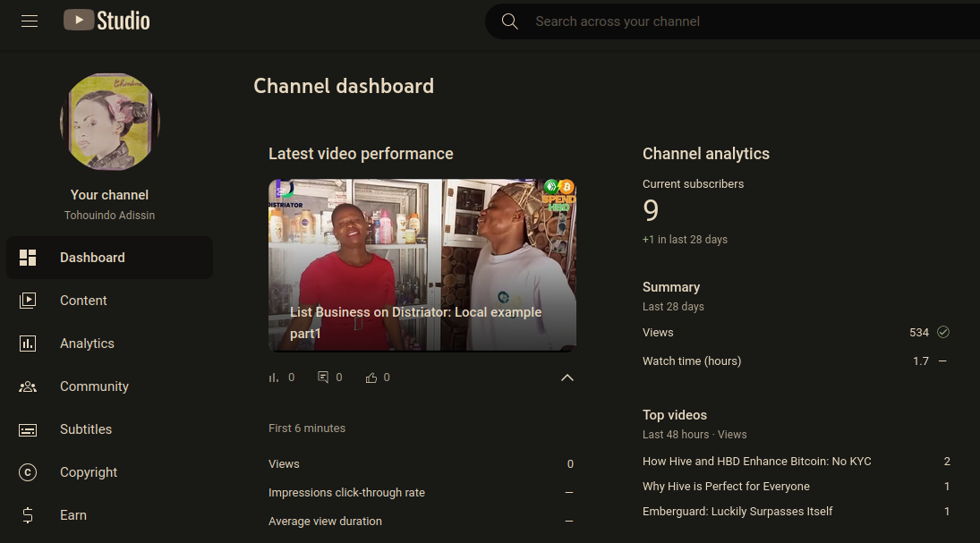This screenshot has height=543, width=980.
Task: Click the 'Latest video performance' heading
Action: (x=362, y=154)
